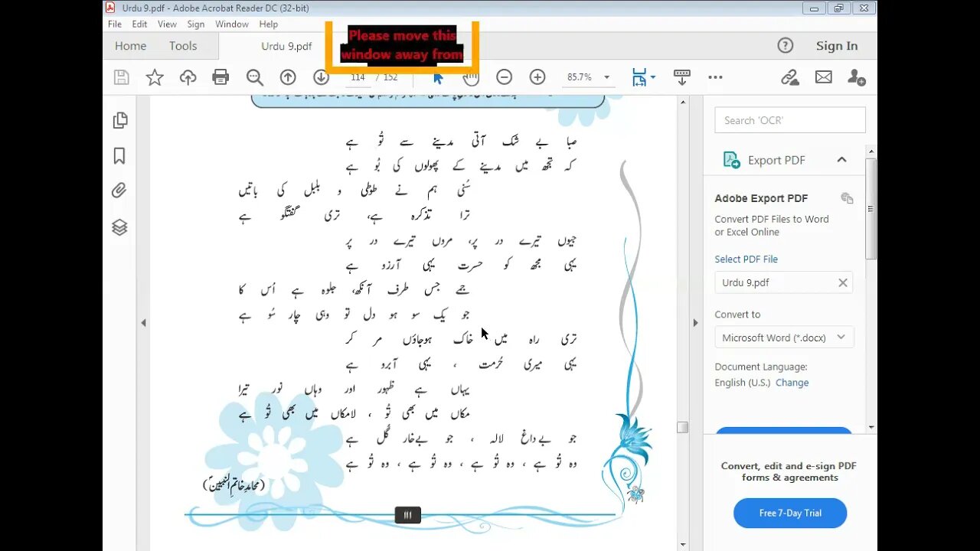This screenshot has height=551, width=980.
Task: Print the document with the printer icon
Action: (x=220, y=77)
